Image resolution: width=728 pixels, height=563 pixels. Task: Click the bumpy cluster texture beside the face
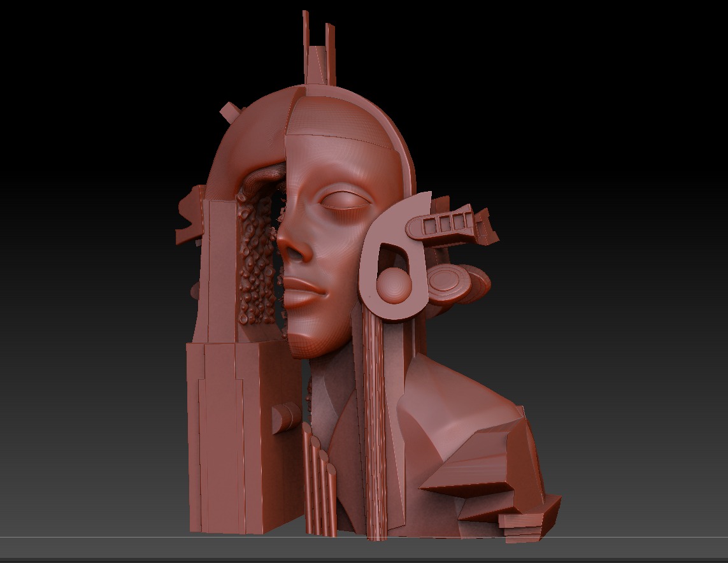[x=258, y=261]
